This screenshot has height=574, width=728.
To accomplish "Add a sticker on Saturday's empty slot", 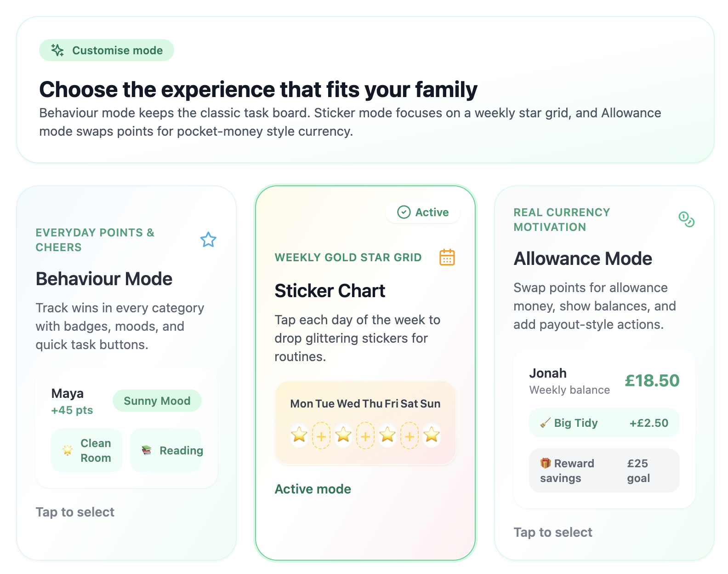I will click(409, 436).
